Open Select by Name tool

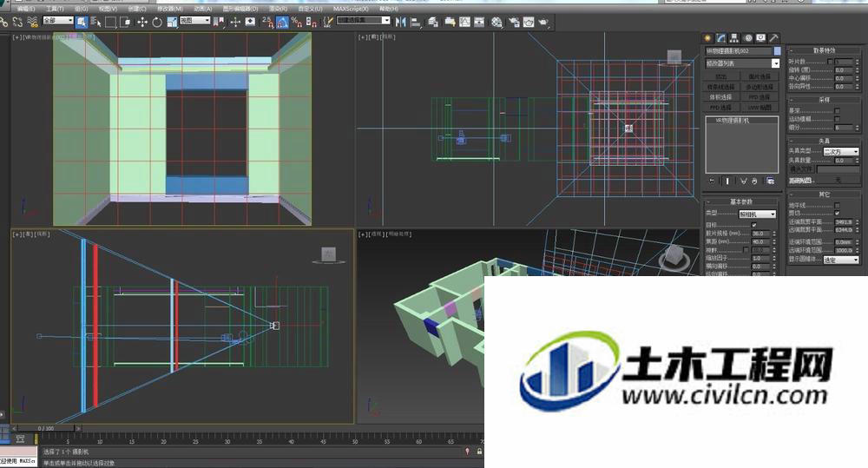tap(95, 22)
